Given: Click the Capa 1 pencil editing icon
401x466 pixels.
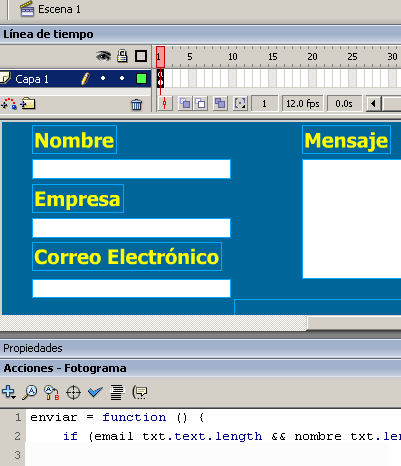Looking at the screenshot, I should pos(85,79).
